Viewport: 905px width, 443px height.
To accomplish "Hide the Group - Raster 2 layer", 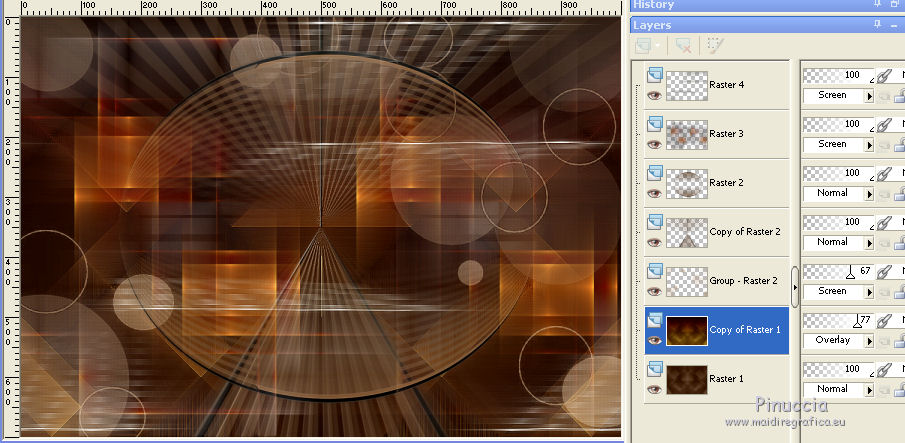I will pos(655,292).
